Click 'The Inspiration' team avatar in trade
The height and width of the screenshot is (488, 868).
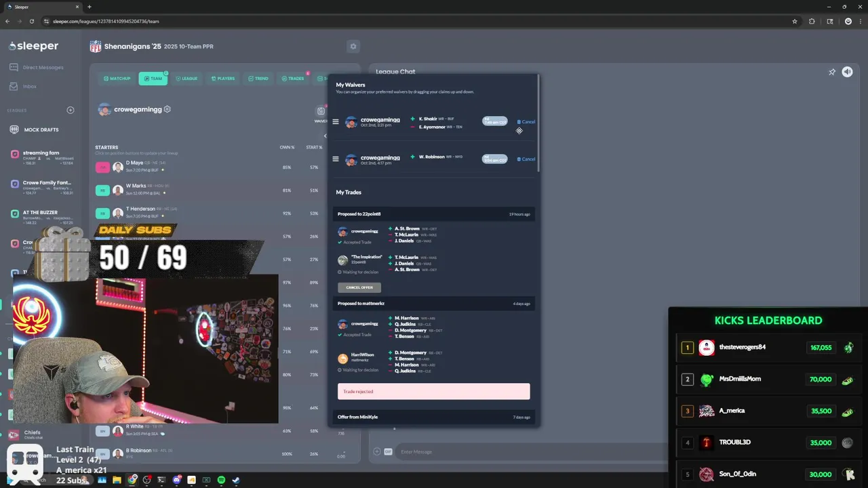(343, 260)
